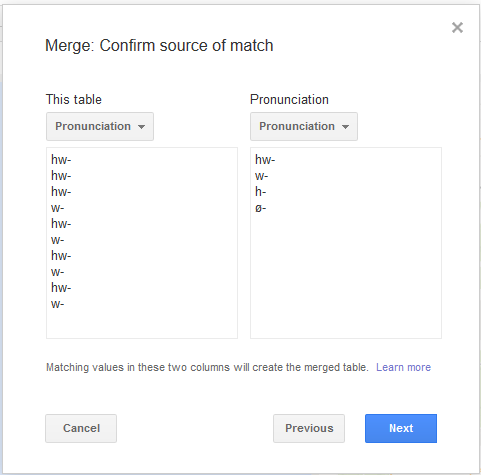Image resolution: width=481 pixels, height=475 pixels.
Task: Select w- in the right Pronunciation list
Action: click(262, 176)
